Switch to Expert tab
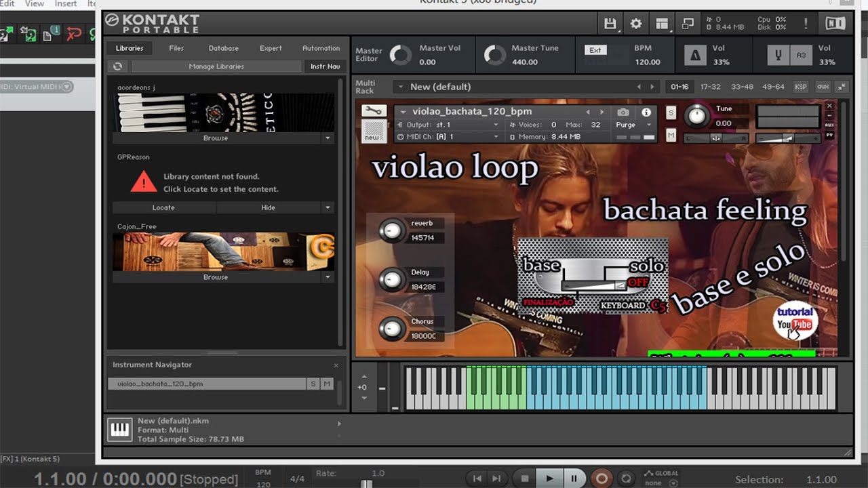Image resolution: width=868 pixels, height=488 pixels. pos(271,48)
